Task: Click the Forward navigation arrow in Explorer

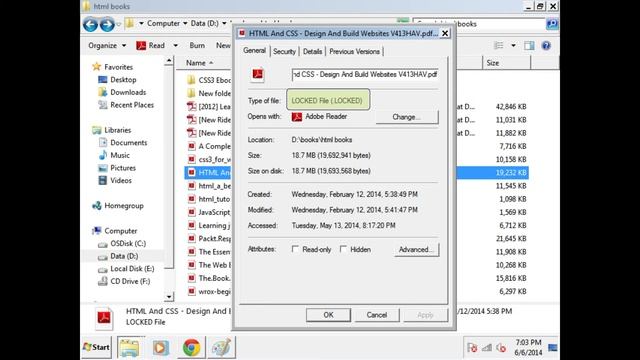Action: 107,24
